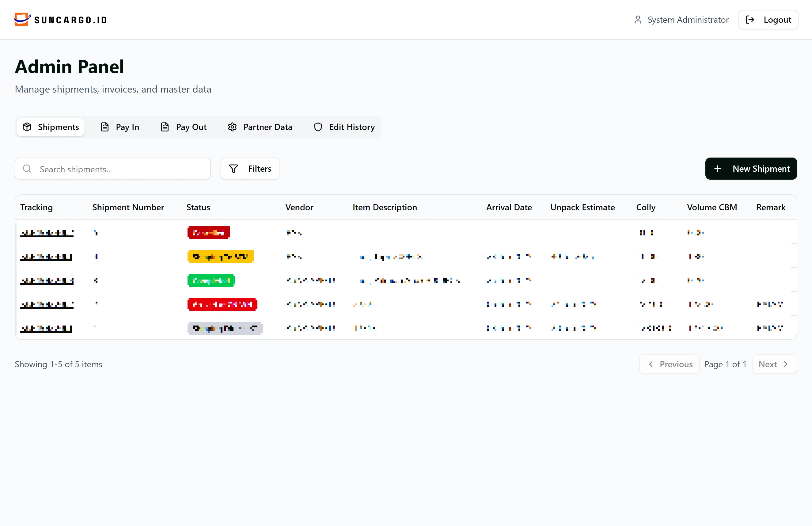Viewport: 812px width, 526px height.
Task: Open the Partner Data tab
Action: [x=260, y=127]
